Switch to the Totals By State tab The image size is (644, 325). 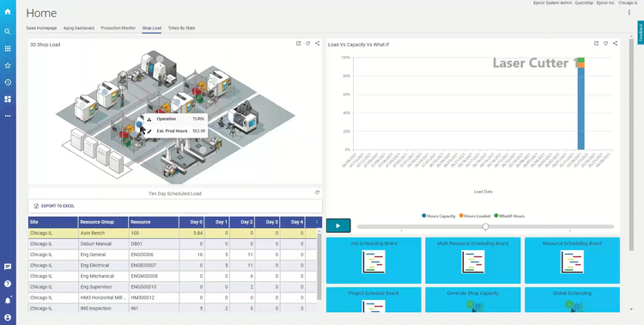click(181, 28)
